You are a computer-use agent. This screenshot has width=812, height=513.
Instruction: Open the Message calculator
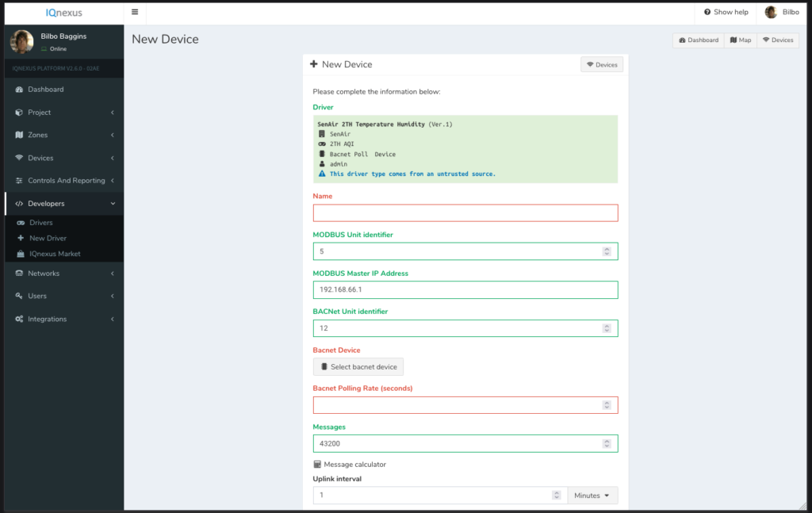pos(349,464)
